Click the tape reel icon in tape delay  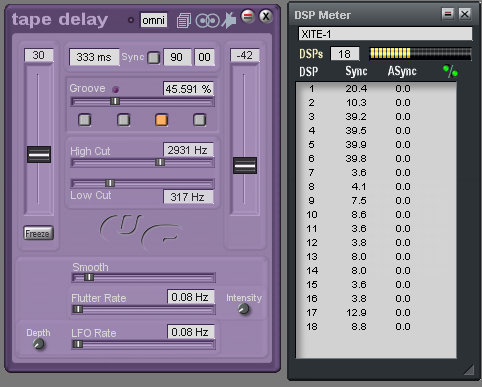click(207, 21)
